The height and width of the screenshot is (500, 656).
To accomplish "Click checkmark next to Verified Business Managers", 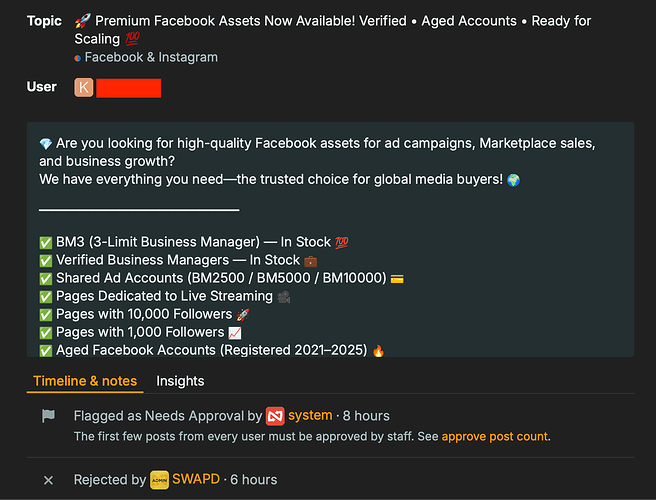I will coord(46,261).
